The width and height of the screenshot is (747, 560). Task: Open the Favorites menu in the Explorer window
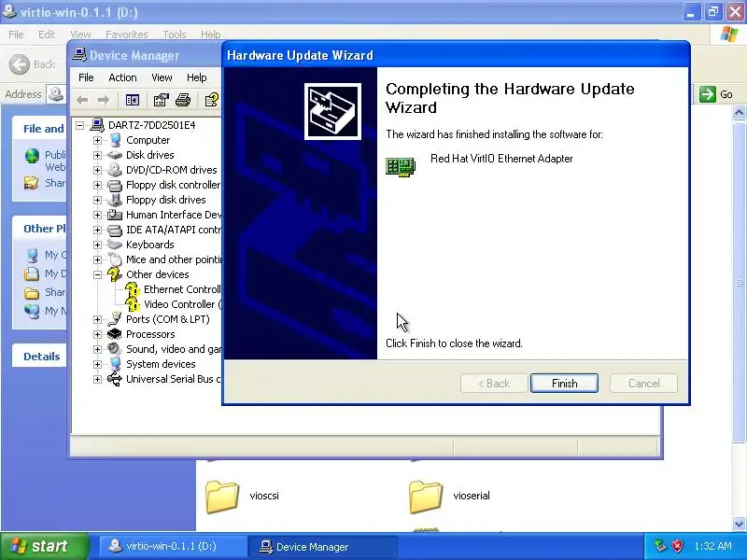click(127, 35)
